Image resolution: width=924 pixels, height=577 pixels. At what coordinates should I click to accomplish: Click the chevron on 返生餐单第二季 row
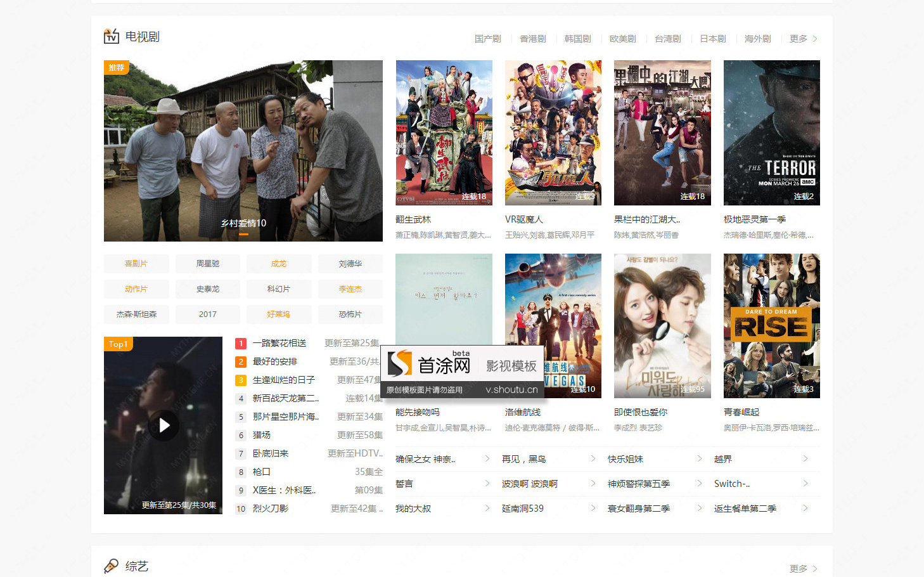coord(805,508)
